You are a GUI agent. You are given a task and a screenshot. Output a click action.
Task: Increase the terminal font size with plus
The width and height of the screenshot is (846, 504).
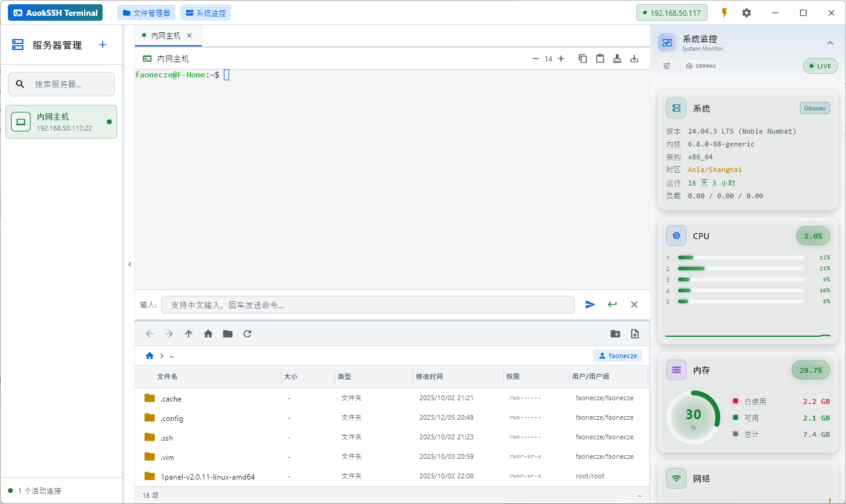pos(561,59)
